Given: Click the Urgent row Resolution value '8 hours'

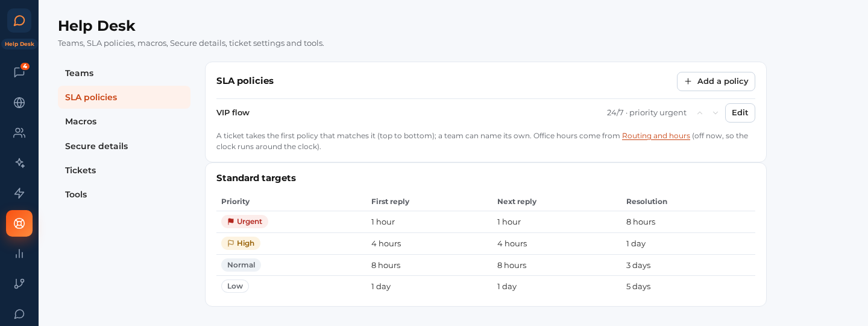Looking at the screenshot, I should coord(641,222).
